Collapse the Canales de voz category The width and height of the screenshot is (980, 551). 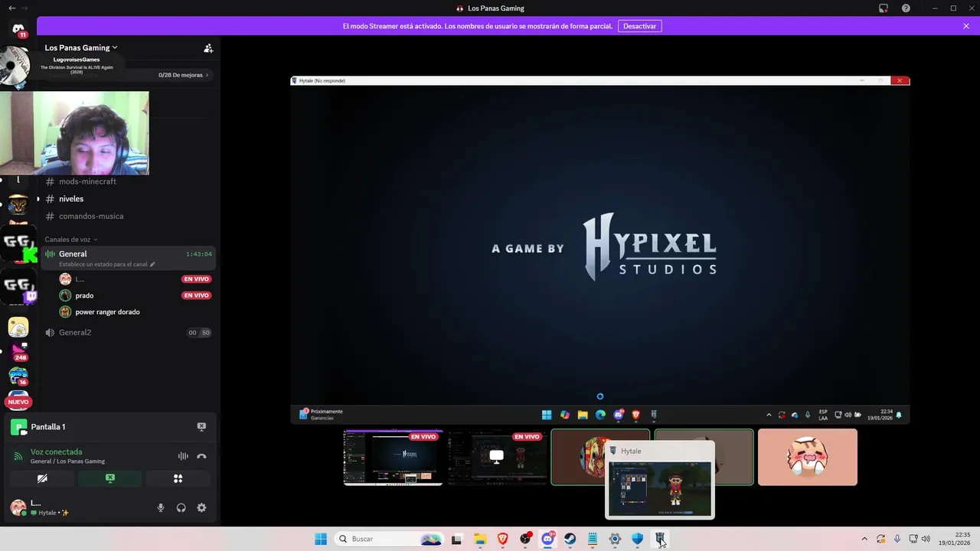70,240
